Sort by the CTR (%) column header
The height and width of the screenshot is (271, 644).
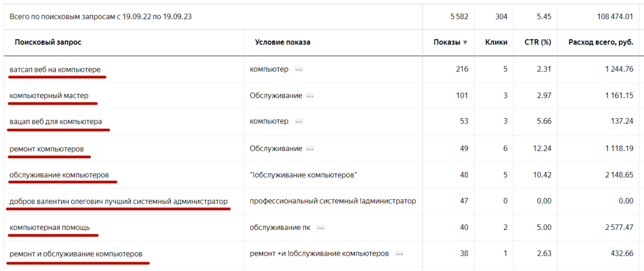(537, 42)
